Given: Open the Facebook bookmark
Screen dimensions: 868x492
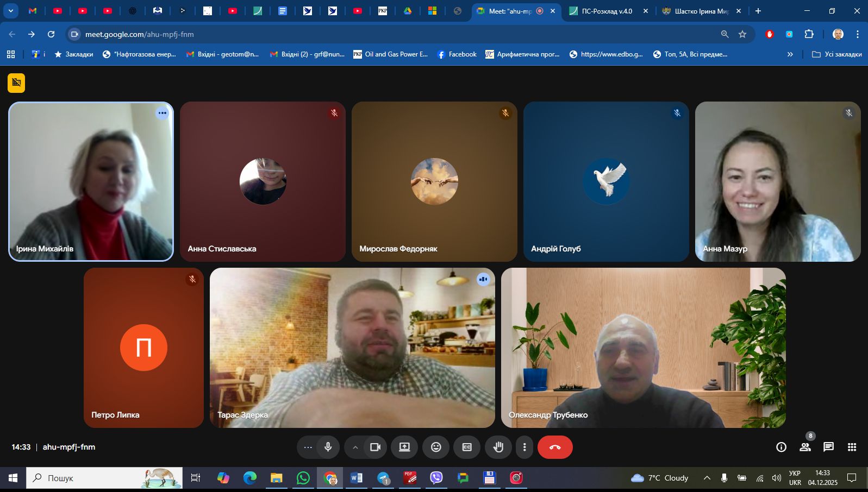Looking at the screenshot, I should pyautogui.click(x=457, y=54).
